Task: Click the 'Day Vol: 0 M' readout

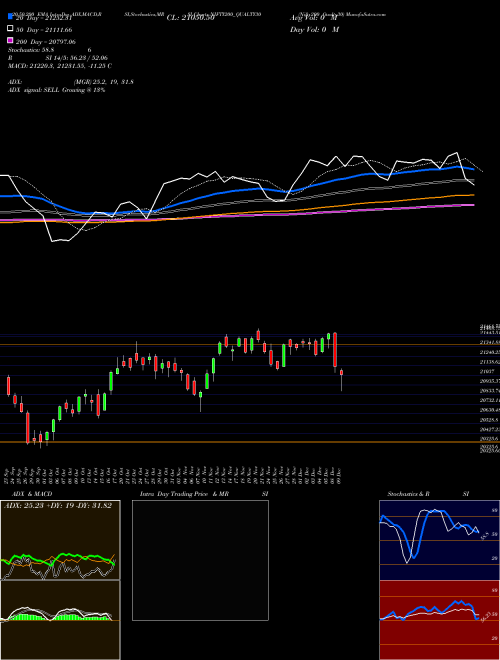Action: click(314, 30)
